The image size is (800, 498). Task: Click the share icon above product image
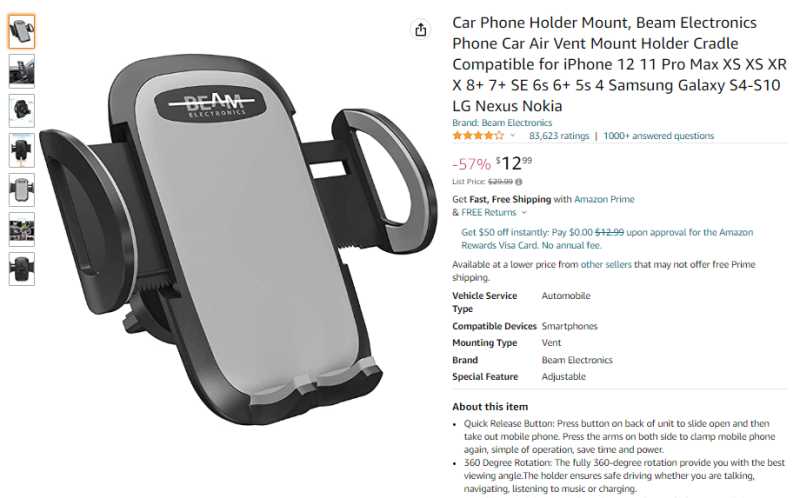[x=420, y=30]
